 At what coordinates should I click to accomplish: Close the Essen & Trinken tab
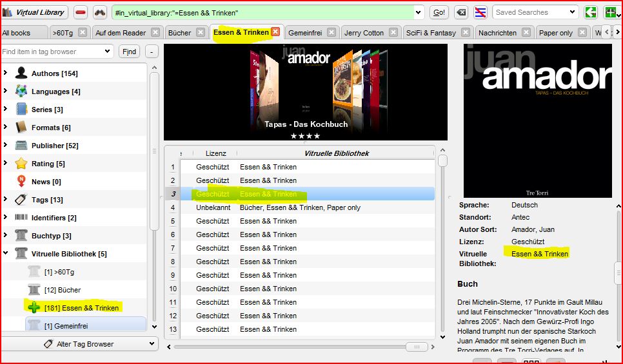tap(275, 32)
